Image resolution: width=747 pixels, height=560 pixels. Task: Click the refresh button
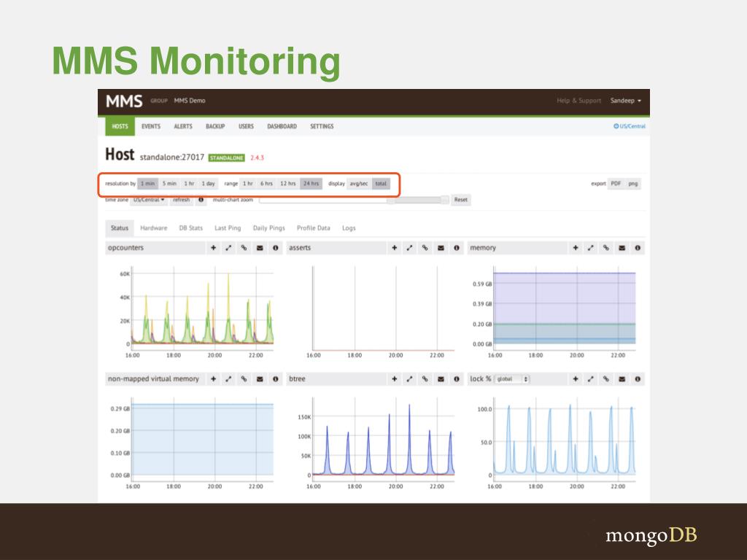point(182,200)
